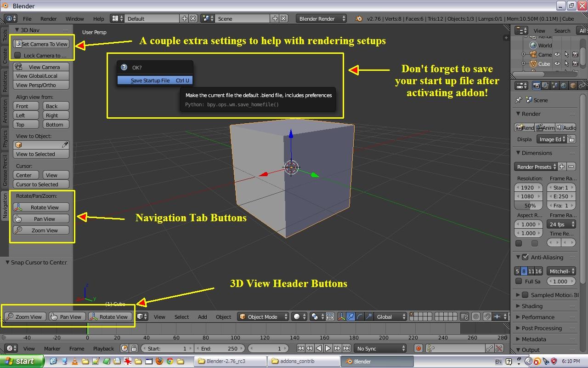Play the animation forward
This screenshot has width=588, height=368.
coord(328,348)
